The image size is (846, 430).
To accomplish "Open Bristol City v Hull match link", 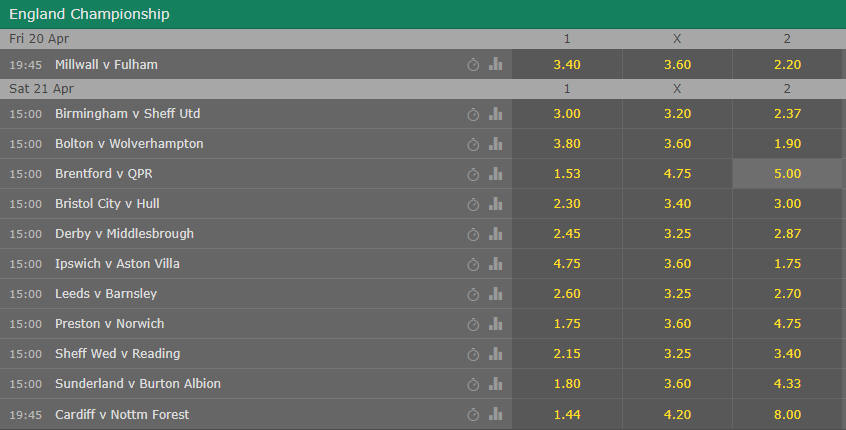I will pos(107,203).
